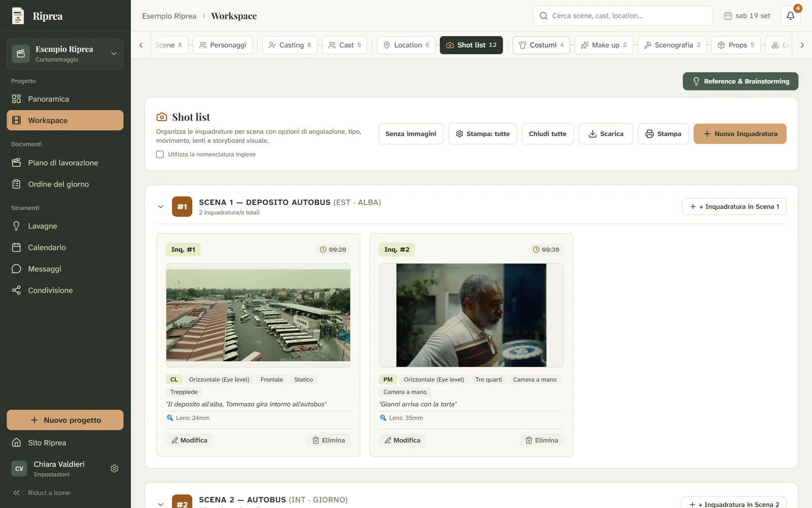
Task: Click the clock duration 00:30 on Inq. #2
Action: coord(546,249)
